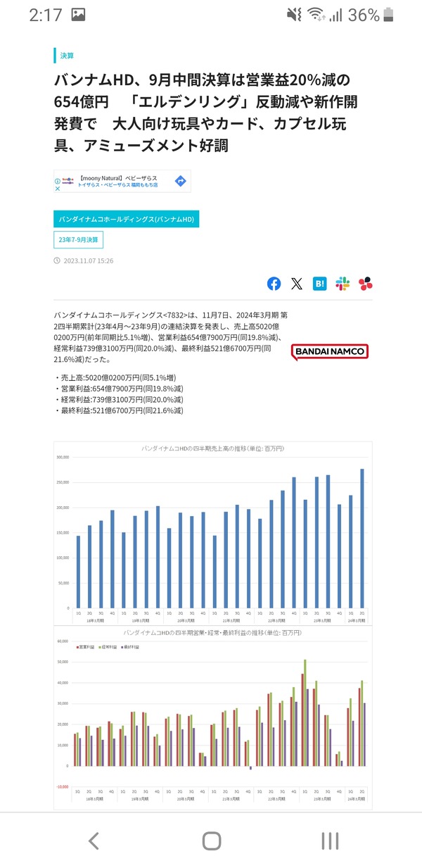This screenshot has height=868, width=422.
Task: Tap the red four-dot share icon
Action: click(365, 284)
